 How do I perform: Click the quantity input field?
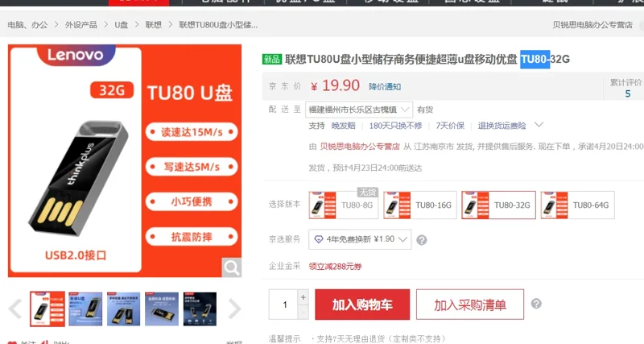(x=283, y=305)
